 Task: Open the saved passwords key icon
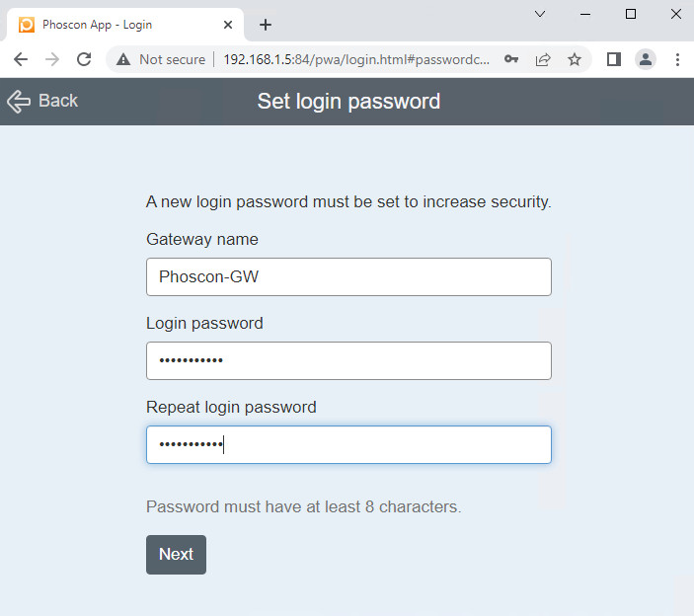[x=511, y=59]
